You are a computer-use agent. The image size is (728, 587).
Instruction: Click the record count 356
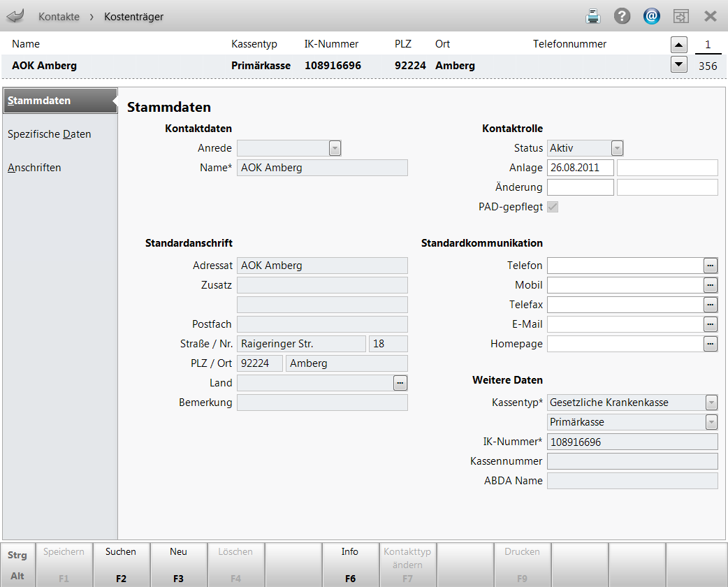click(708, 66)
